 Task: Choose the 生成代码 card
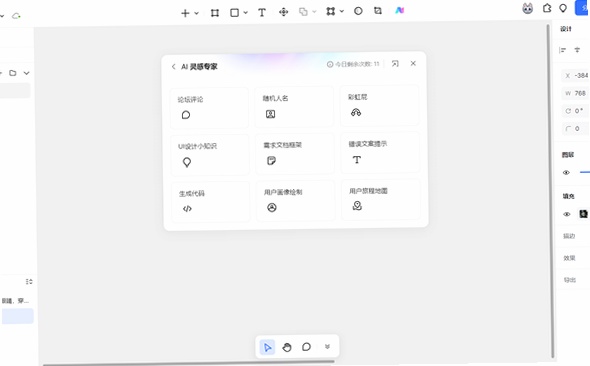pyautogui.click(x=211, y=202)
